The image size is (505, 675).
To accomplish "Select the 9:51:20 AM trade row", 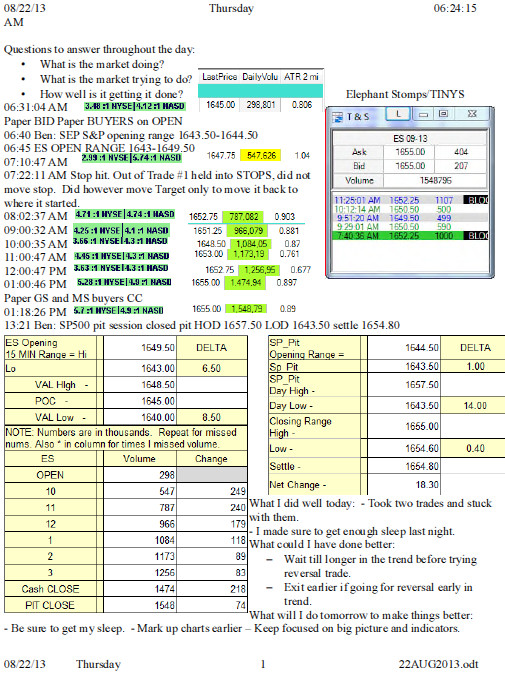I will coord(411,218).
